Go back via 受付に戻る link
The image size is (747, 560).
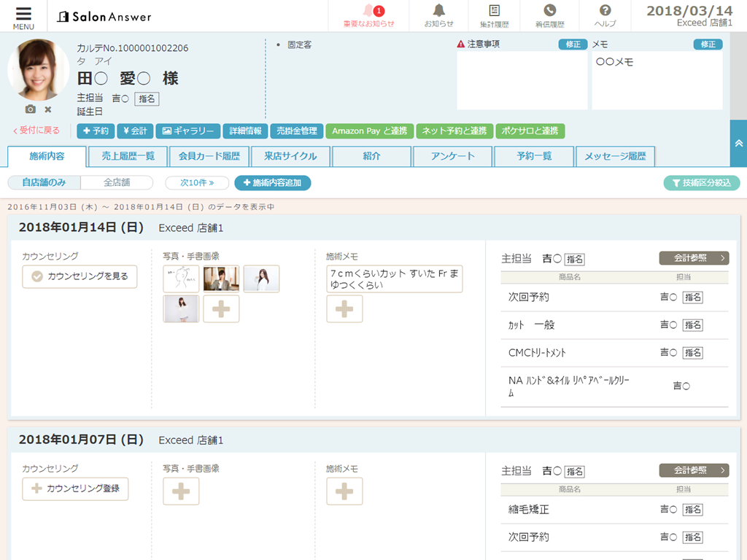point(36,131)
